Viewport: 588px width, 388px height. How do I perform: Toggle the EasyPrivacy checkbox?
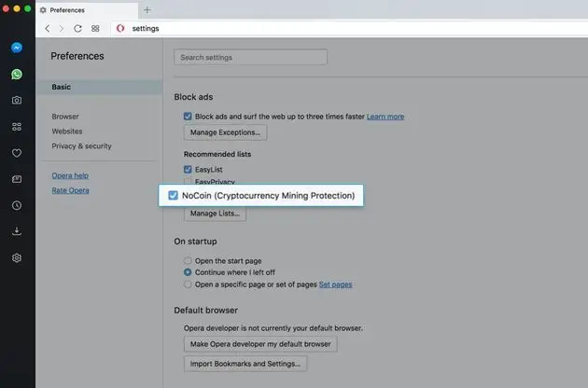(188, 181)
